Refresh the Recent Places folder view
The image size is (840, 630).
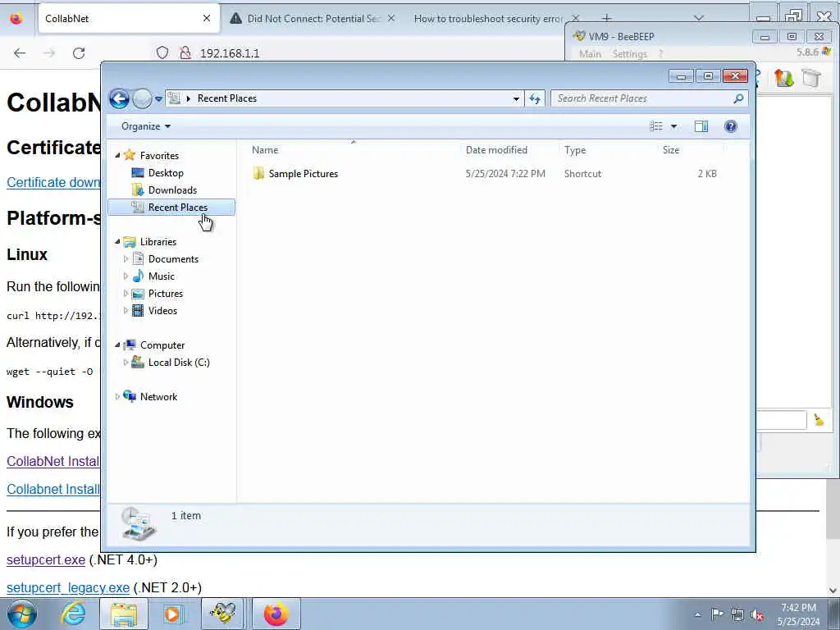coord(535,98)
